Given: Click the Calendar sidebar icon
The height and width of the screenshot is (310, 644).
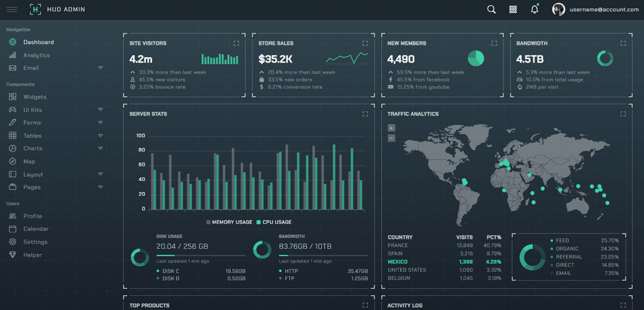Looking at the screenshot, I should tap(12, 229).
